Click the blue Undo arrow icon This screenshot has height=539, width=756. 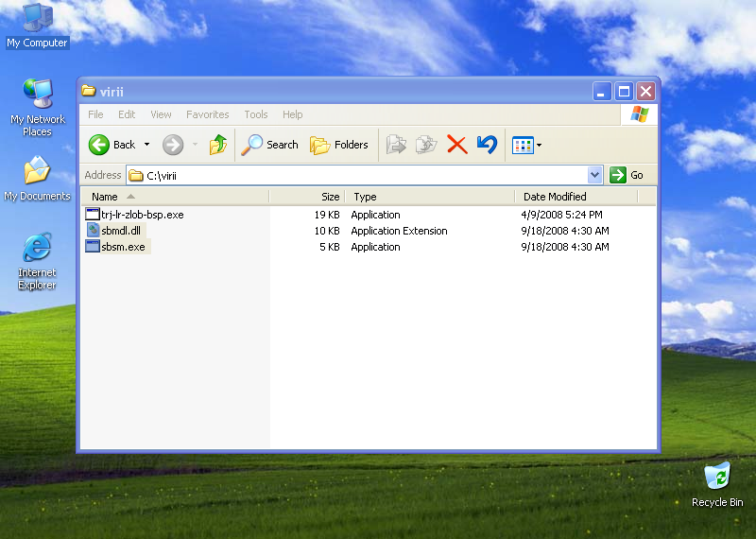[487, 145]
